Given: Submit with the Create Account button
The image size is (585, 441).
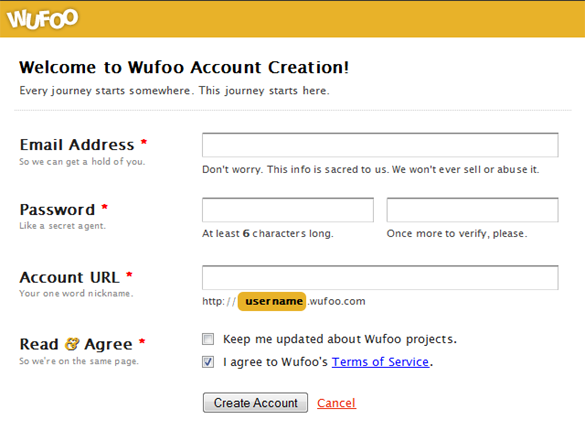Looking at the screenshot, I should (255, 403).
